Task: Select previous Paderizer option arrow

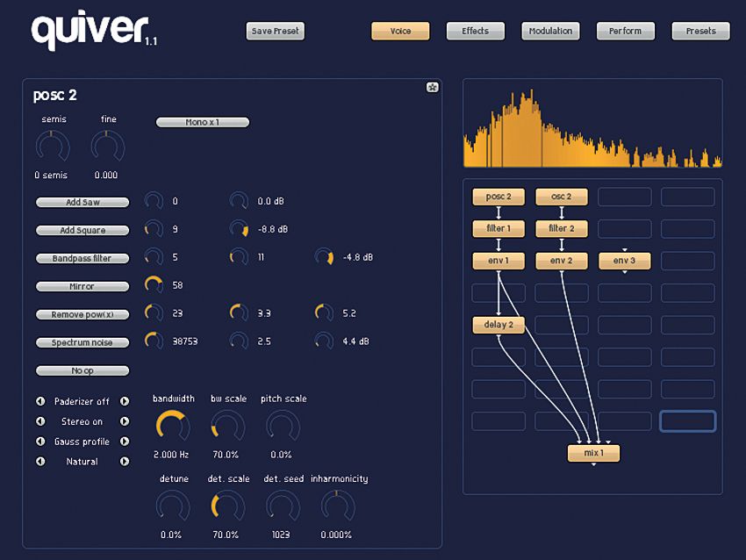Action: pos(40,401)
